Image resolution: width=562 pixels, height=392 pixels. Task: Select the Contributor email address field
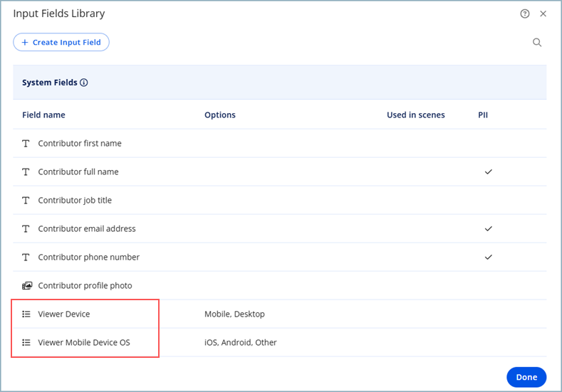tap(86, 229)
